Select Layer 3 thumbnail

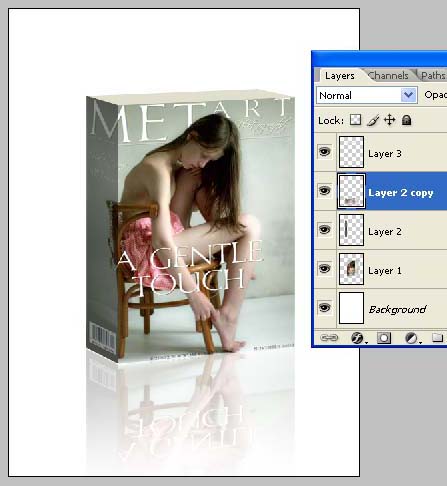(351, 152)
